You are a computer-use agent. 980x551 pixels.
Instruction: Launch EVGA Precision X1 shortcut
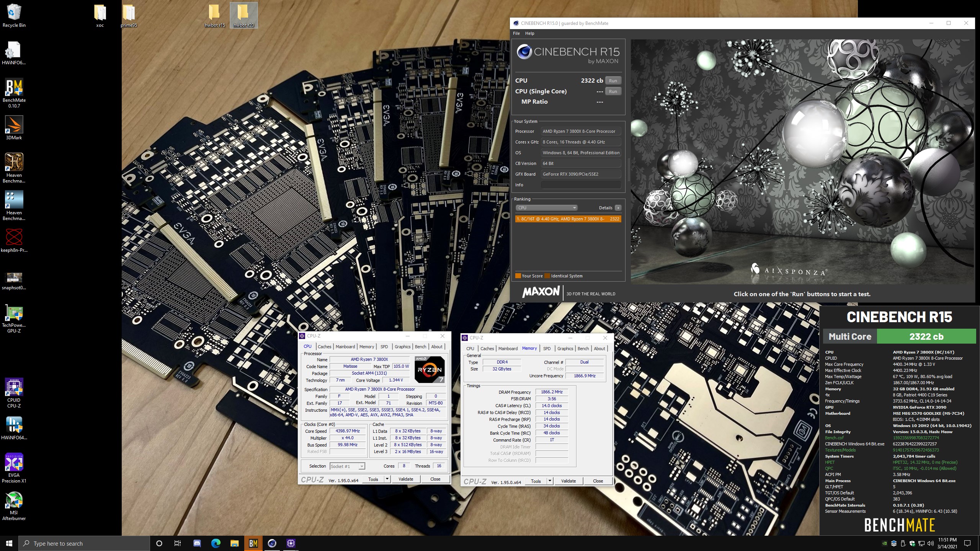(x=14, y=468)
